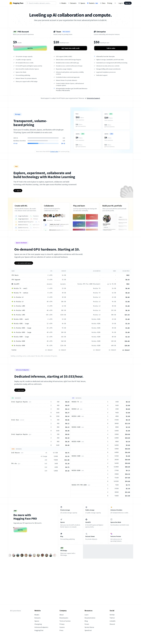Viewport: 141px width, 644px height.
Task: Click the Backblaze Overdrive pricing bar
Action: [x=43, y=141]
